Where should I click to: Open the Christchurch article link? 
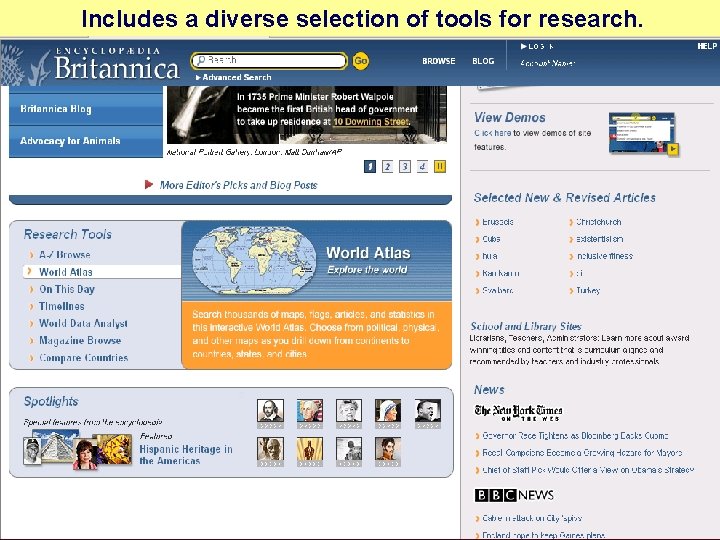point(599,222)
